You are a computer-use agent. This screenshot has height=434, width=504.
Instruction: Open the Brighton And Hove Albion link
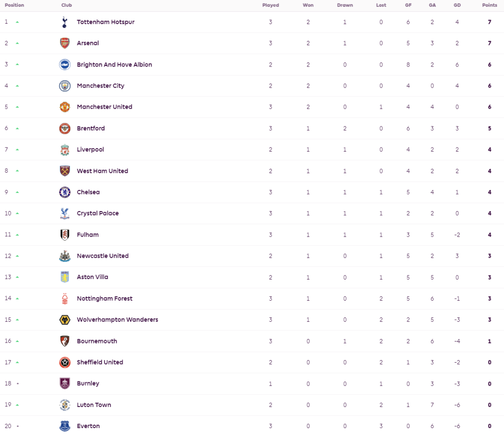pyautogui.click(x=114, y=64)
